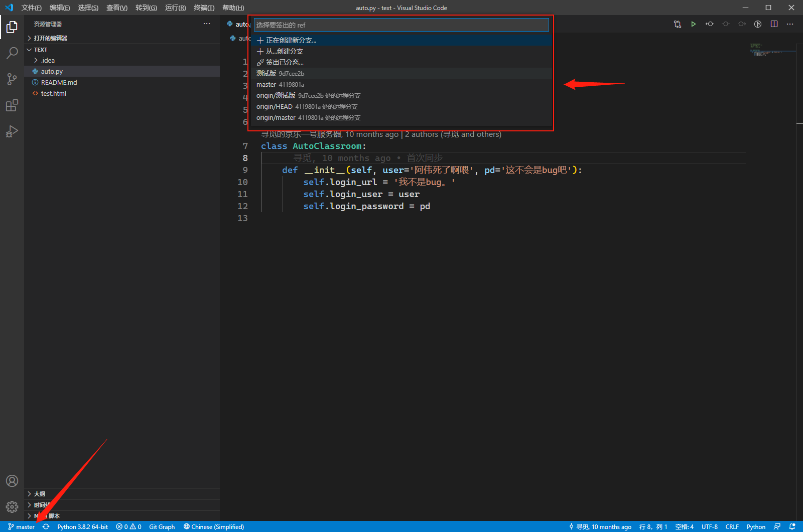
Task: Open the 编辑(E) menu
Action: coord(60,8)
